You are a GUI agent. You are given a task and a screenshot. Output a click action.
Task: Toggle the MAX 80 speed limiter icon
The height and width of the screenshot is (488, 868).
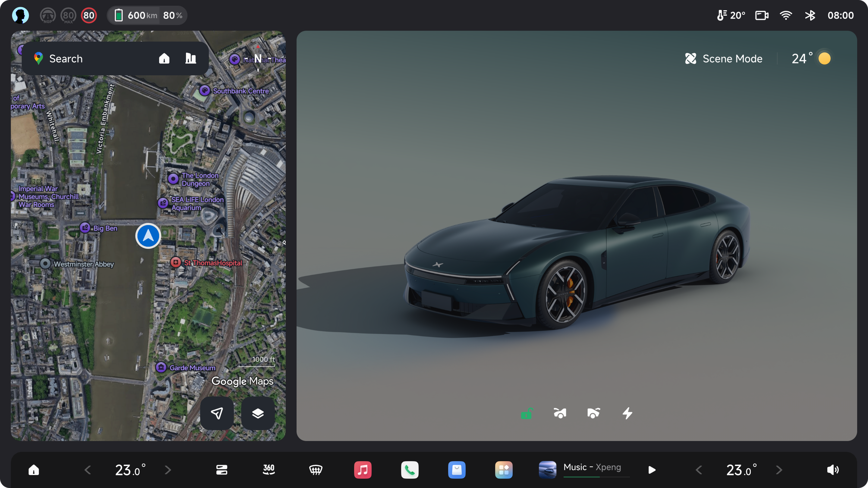pos(68,16)
